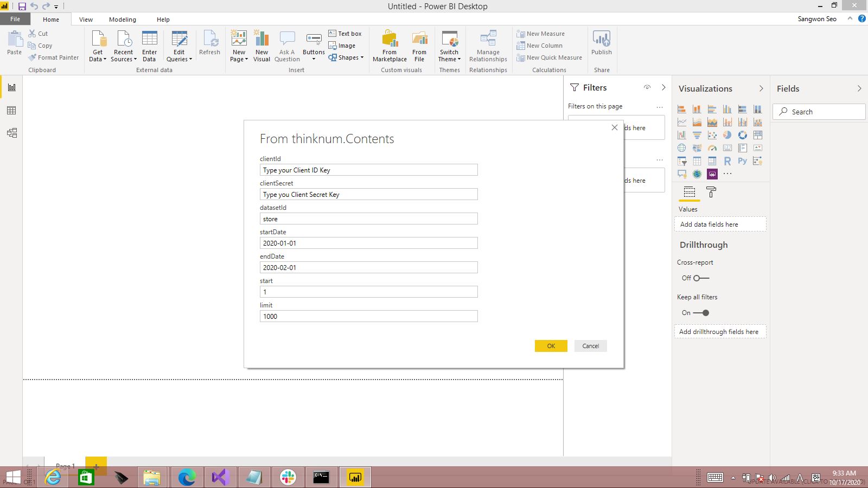Publish the report
This screenshot has height=488, width=868.
click(602, 43)
